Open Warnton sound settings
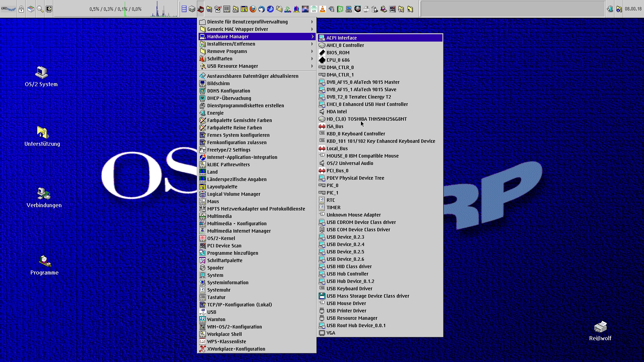Image resolution: width=644 pixels, height=362 pixels. point(257,319)
